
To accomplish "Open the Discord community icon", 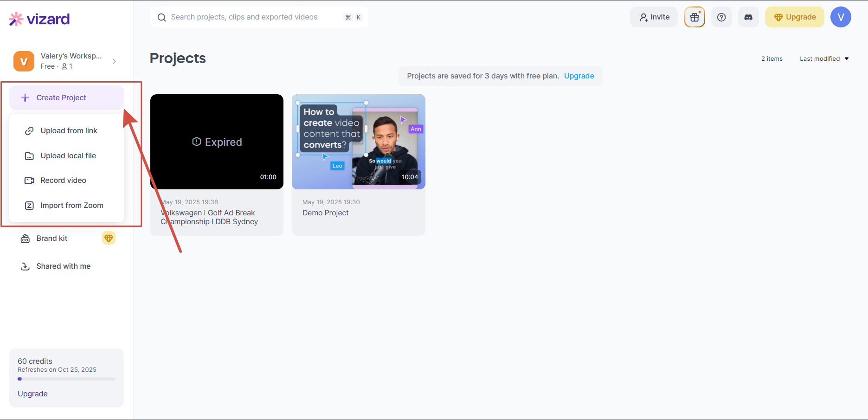I will click(x=748, y=17).
